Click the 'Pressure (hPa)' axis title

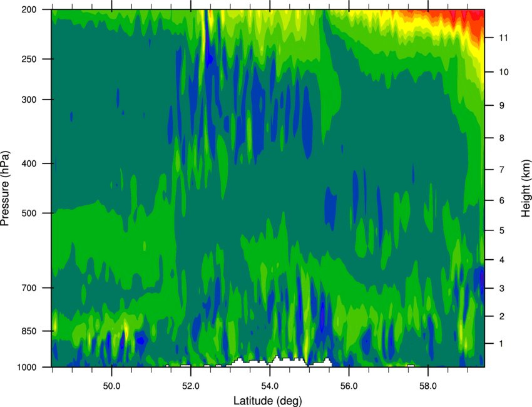[5, 188]
